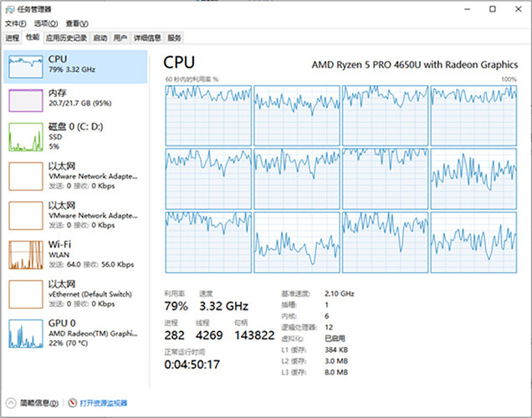Open the 查看(V) menu
The image size is (532, 418).
click(77, 23)
